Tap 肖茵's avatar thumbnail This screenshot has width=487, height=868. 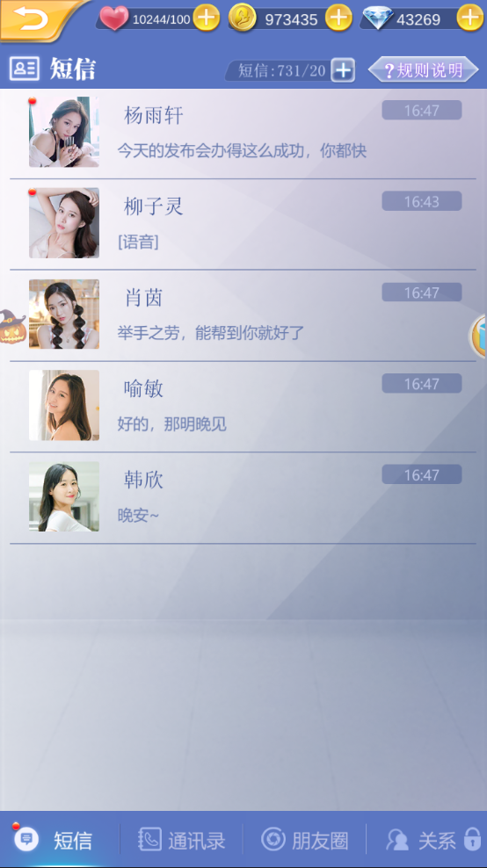64,314
